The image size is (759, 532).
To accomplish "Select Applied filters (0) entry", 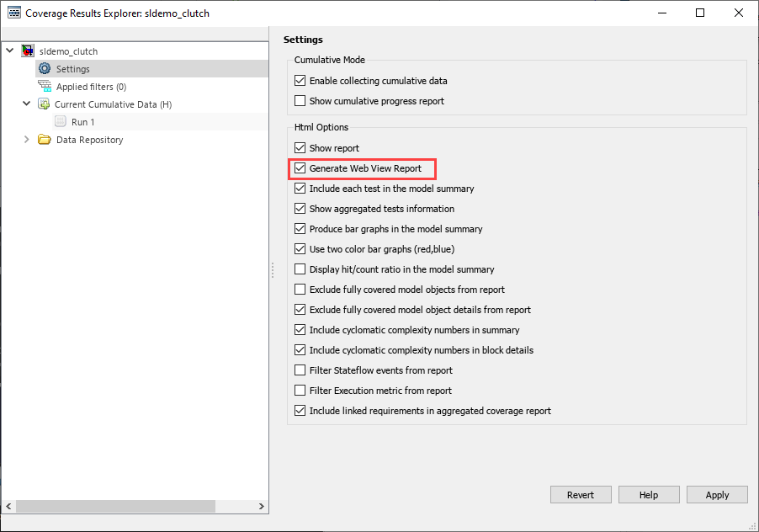I will [91, 87].
